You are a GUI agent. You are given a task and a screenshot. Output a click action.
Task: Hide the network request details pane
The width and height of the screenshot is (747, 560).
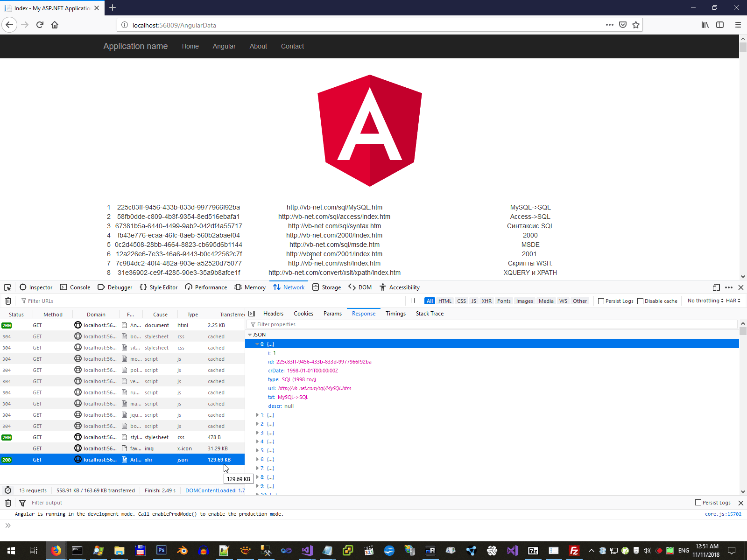pyautogui.click(x=252, y=314)
